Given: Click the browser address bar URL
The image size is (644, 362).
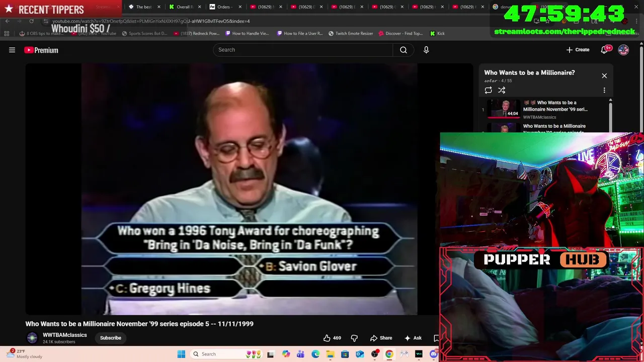Looking at the screenshot, I should pos(151,21).
